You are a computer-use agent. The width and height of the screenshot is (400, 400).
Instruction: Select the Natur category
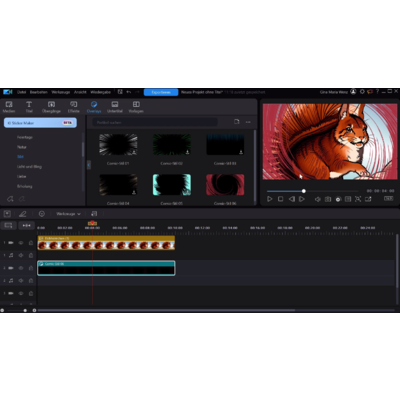click(22, 147)
